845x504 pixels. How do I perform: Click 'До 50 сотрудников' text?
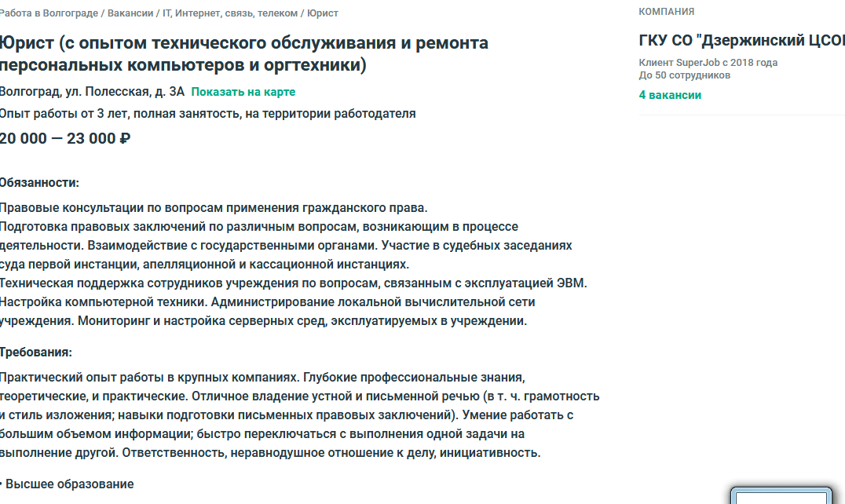pyautogui.click(x=685, y=75)
